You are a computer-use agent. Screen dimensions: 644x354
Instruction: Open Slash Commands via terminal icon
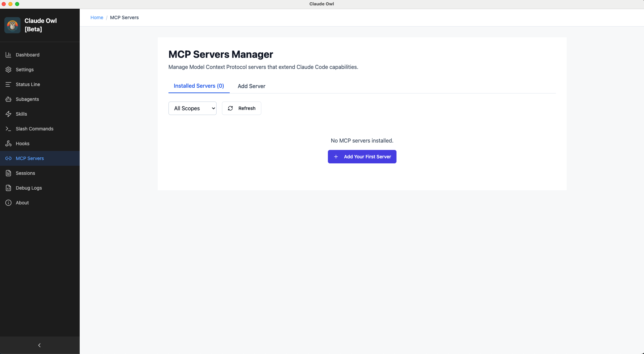(x=8, y=129)
